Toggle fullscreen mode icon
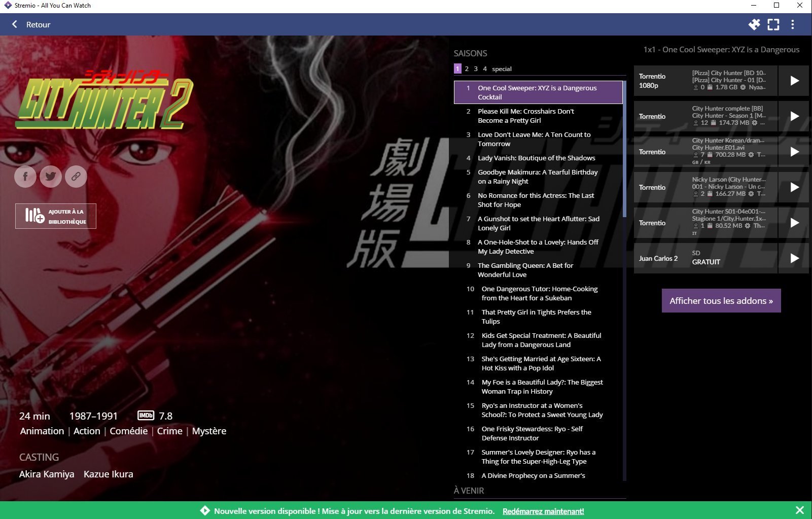 coord(773,24)
